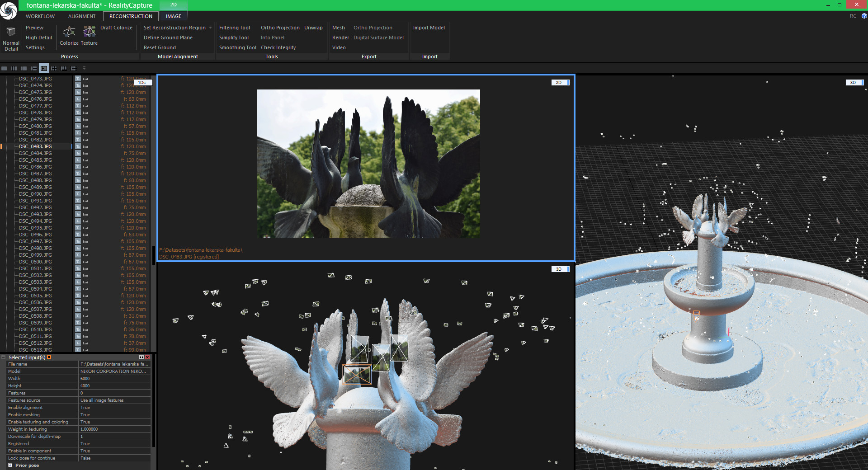The image size is (868, 470).
Task: Click Check Integrity in the Tools group
Action: coord(278,47)
